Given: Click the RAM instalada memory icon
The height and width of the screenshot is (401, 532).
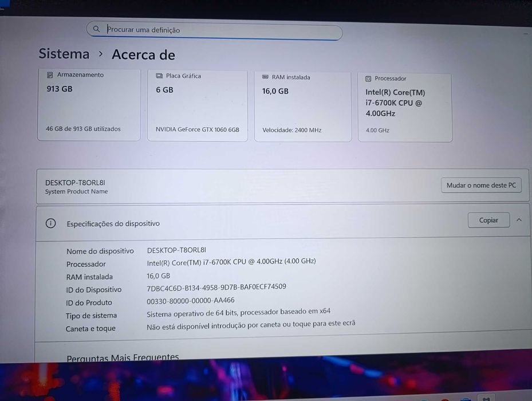Looking at the screenshot, I should (265, 77).
